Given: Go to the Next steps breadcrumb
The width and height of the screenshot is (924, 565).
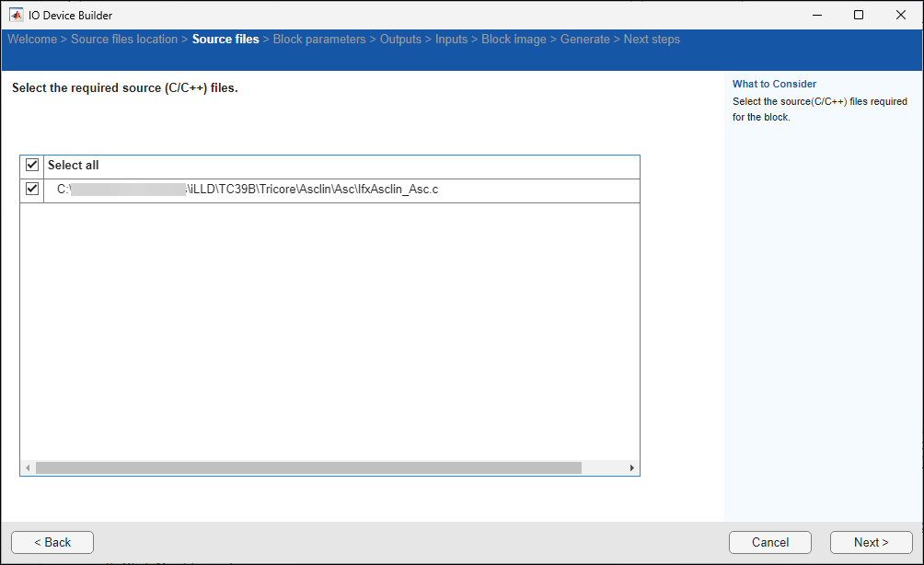Looking at the screenshot, I should [x=652, y=39].
